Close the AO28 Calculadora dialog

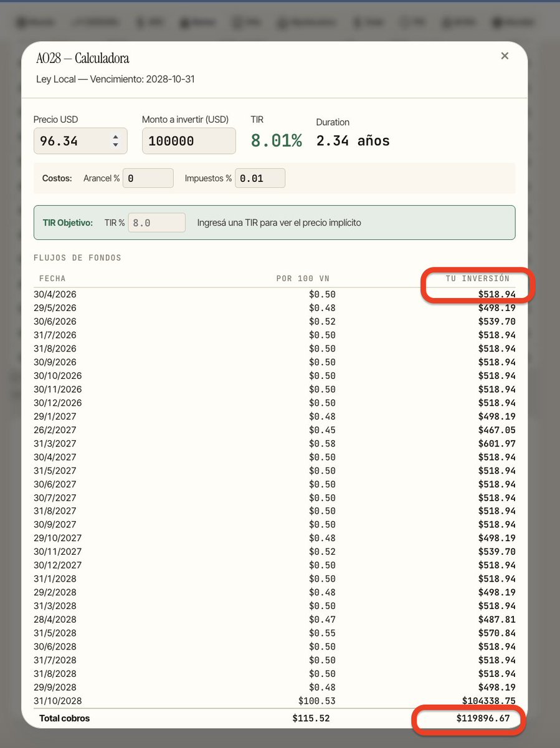(x=505, y=56)
